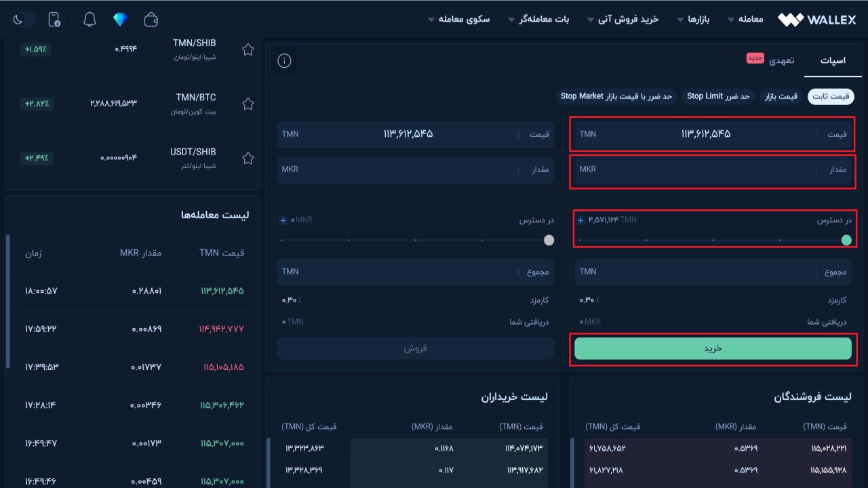Click the buy amount MKR input field
Screen dimensions: 868x488
point(713,169)
